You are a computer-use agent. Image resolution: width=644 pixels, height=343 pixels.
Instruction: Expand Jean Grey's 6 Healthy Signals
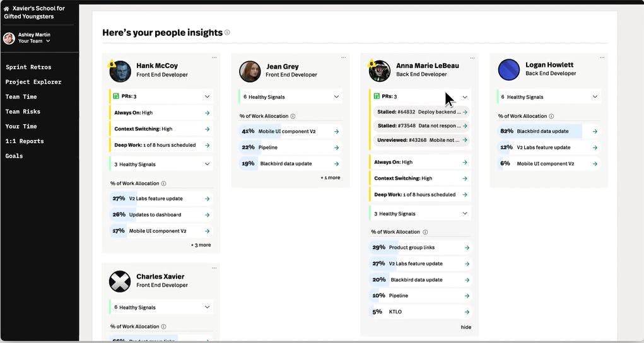(x=336, y=97)
